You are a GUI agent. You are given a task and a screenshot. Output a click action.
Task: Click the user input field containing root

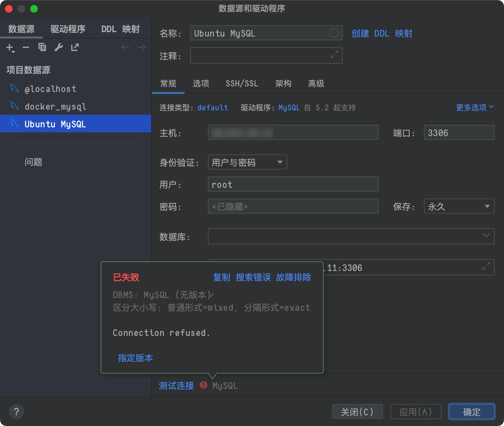tap(293, 184)
